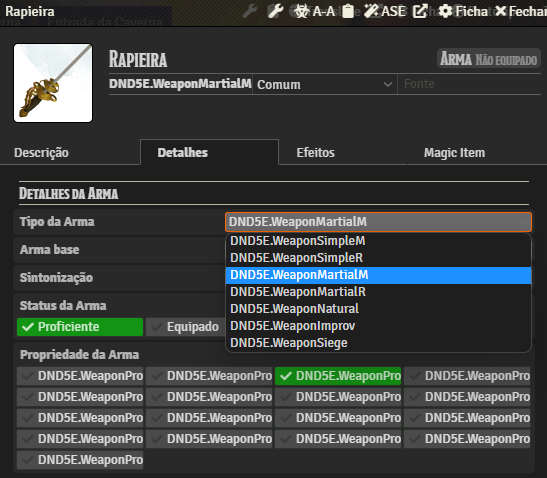The image size is (547, 478).
Task: Choose DND5E.WeaponSimpleR option
Action: click(x=379, y=258)
